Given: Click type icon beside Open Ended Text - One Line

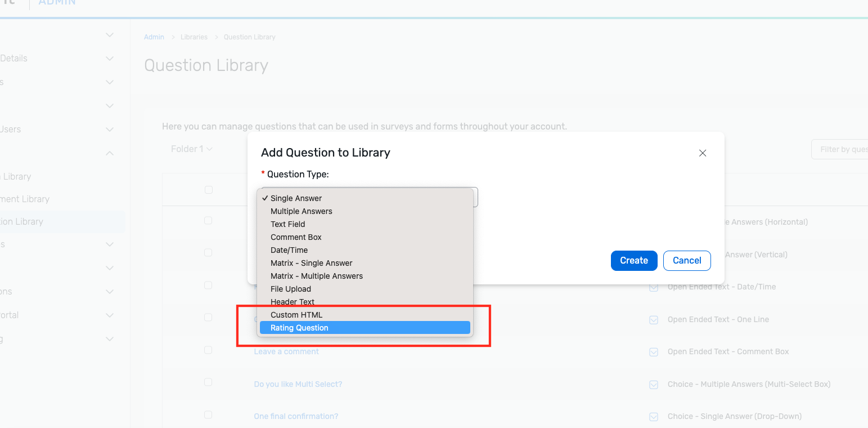Looking at the screenshot, I should pyautogui.click(x=654, y=320).
